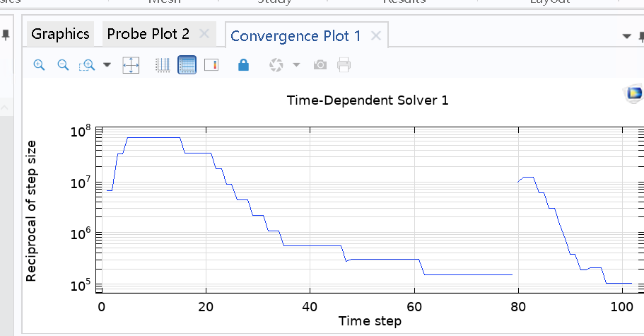Expand the scene light dropdown arrow

(x=296, y=65)
